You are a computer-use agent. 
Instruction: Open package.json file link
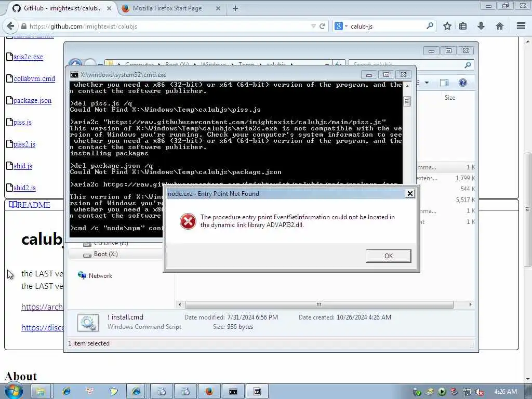(33, 100)
